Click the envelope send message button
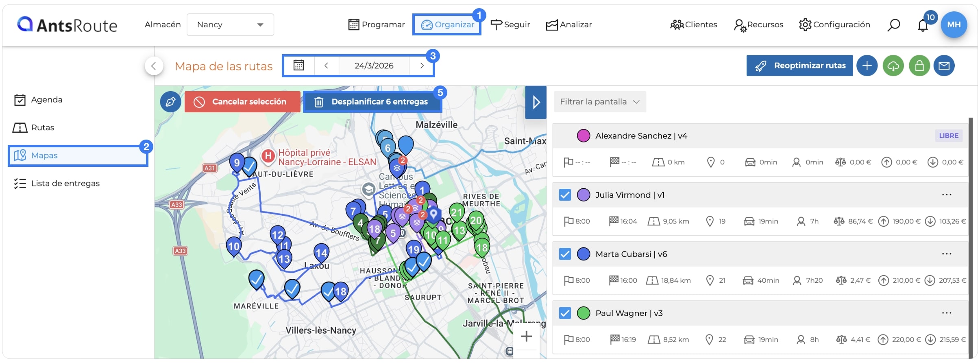This screenshot has width=980, height=363. pyautogui.click(x=944, y=66)
